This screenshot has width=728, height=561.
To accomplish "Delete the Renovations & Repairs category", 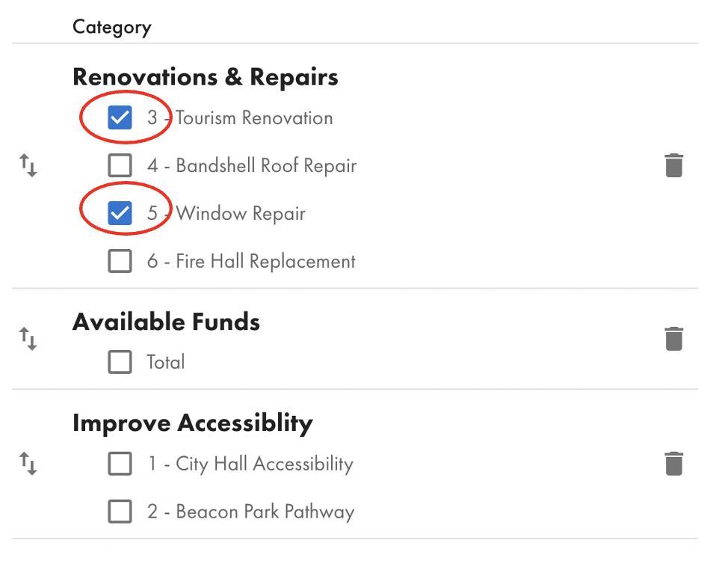I will 673,165.
